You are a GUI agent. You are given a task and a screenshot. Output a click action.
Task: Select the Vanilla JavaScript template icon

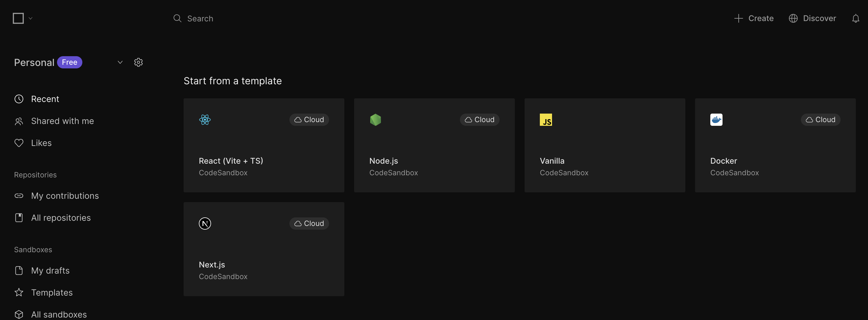[546, 119]
